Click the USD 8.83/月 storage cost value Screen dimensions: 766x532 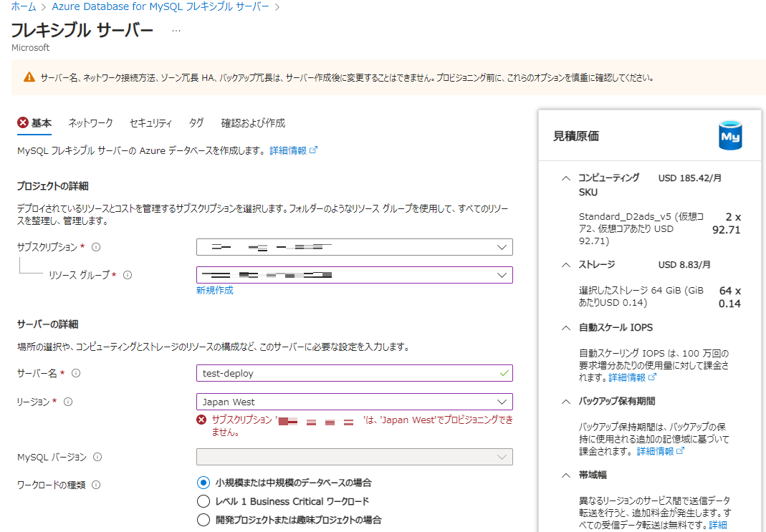(x=684, y=265)
